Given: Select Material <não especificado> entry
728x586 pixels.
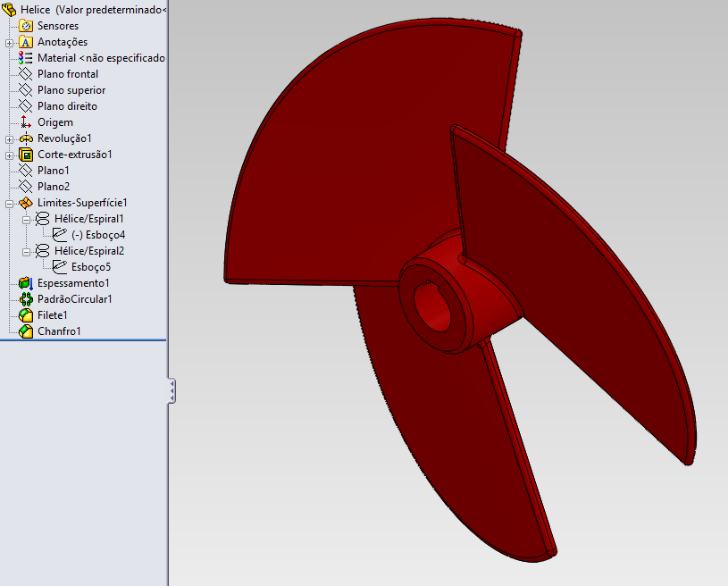Looking at the screenshot, I should [x=101, y=58].
